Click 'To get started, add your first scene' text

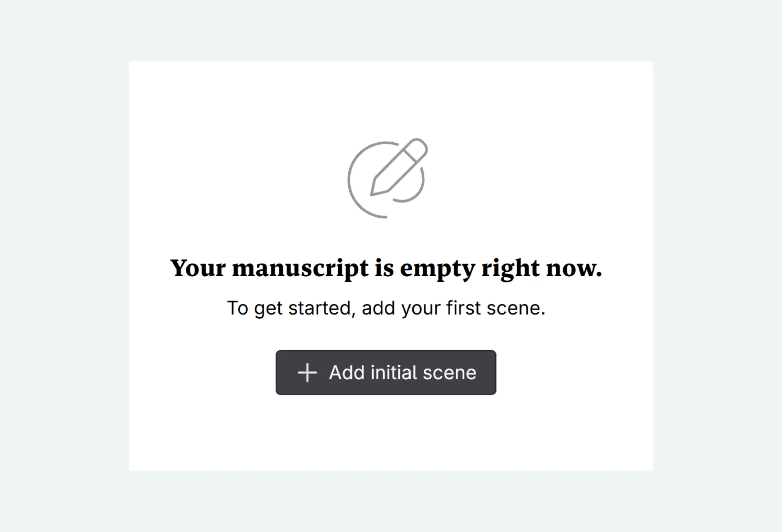386,308
